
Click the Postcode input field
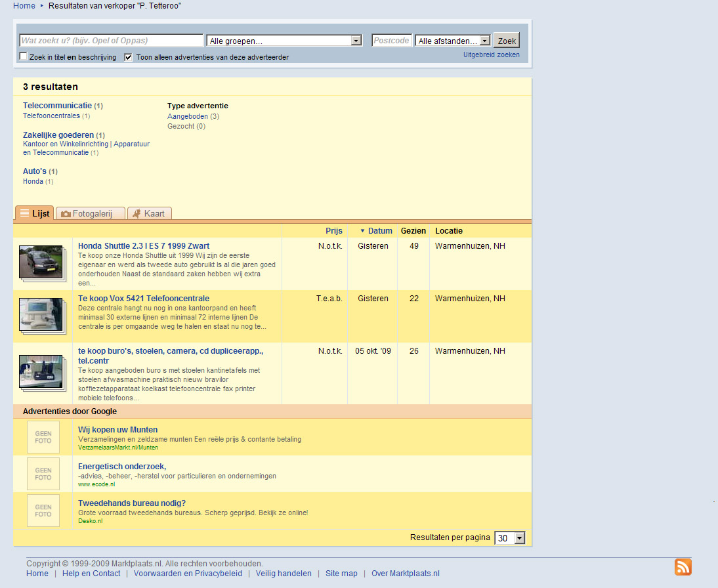(x=392, y=41)
